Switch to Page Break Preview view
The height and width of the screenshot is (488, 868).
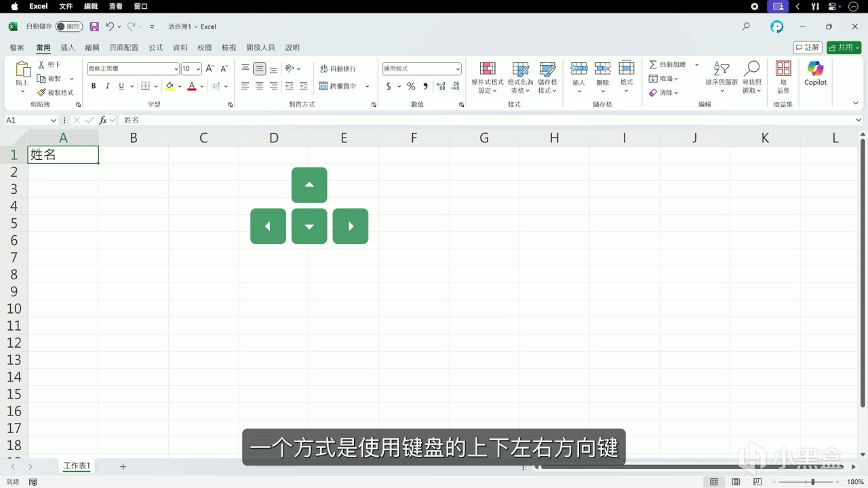coord(757,482)
